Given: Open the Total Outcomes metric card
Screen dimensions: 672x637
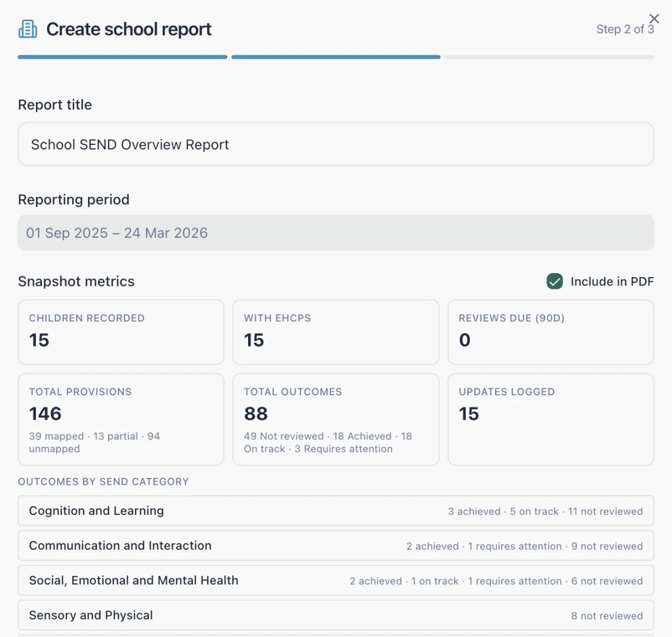Looking at the screenshot, I should (335, 419).
